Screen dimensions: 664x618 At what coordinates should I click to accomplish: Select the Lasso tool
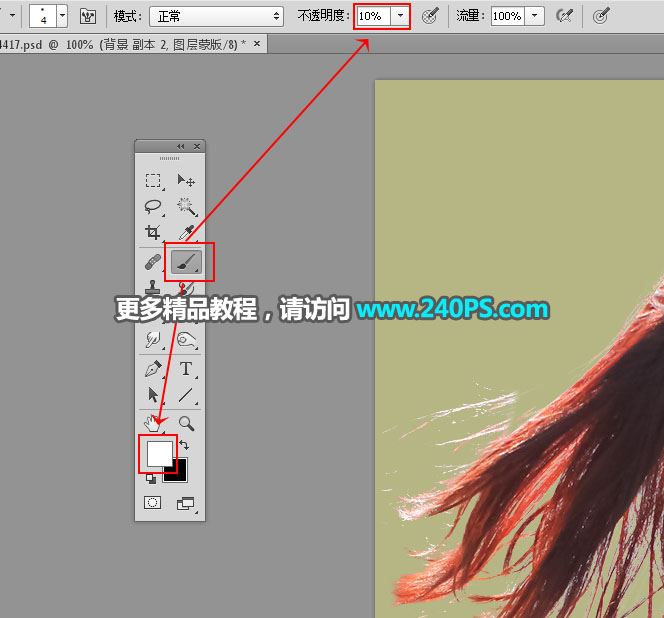[x=153, y=207]
